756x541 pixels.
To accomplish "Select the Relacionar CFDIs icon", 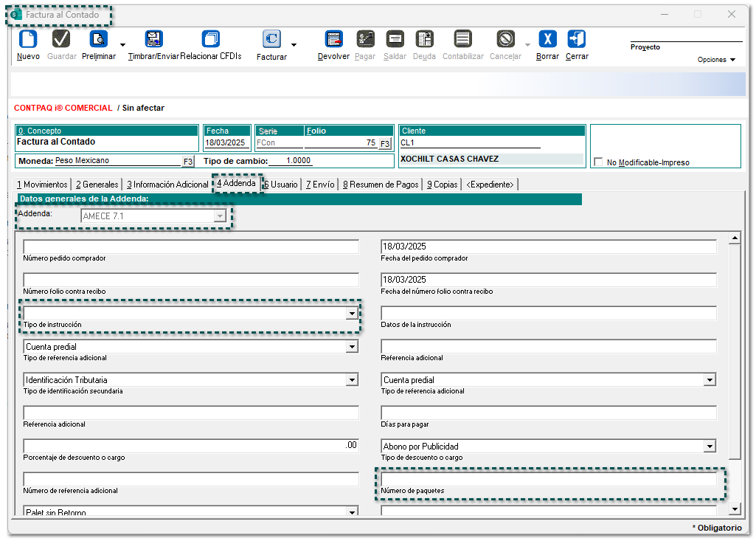I will coord(211,40).
